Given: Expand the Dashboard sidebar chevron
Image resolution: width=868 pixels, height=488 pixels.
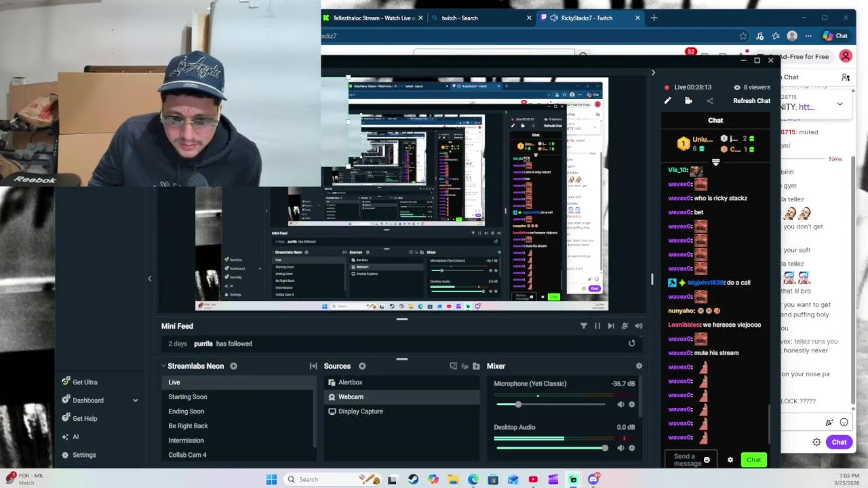Looking at the screenshot, I should coord(135,401).
